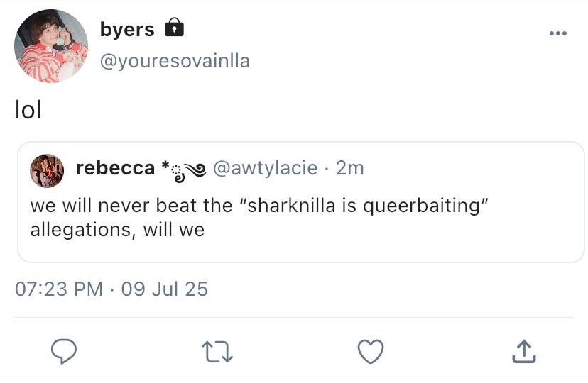Reply to the byers tweet
The height and width of the screenshot is (383, 588).
point(63,350)
